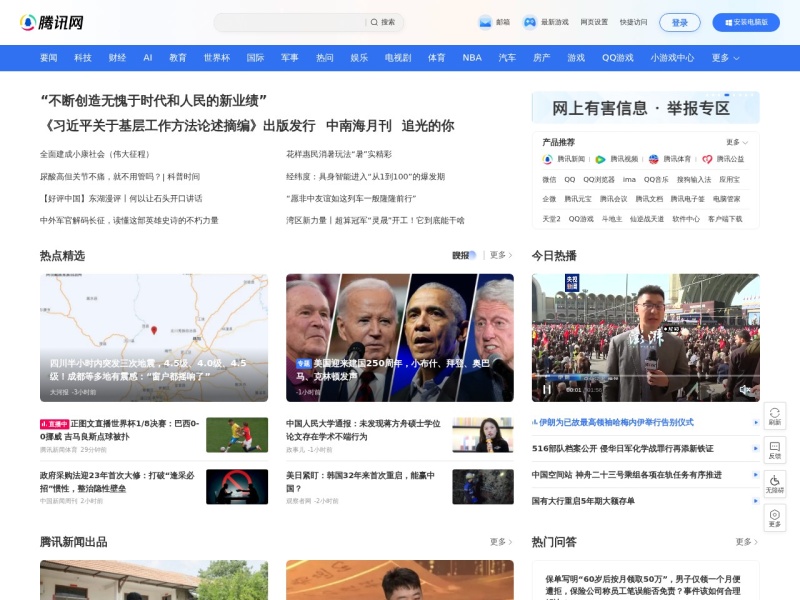Open 斗地主 product link
Viewport: 800px width, 600px height.
pyautogui.click(x=612, y=219)
